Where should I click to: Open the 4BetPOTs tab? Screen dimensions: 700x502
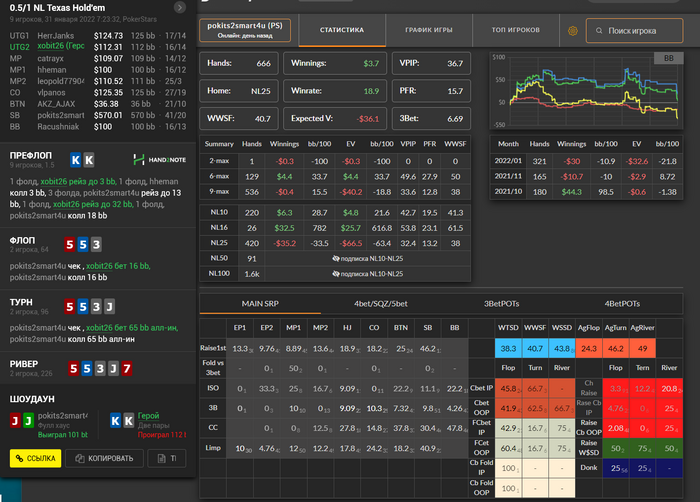tap(622, 304)
